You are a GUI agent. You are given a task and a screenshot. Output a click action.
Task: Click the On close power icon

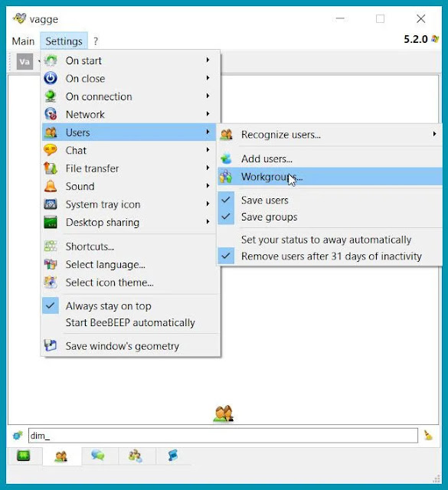(51, 78)
